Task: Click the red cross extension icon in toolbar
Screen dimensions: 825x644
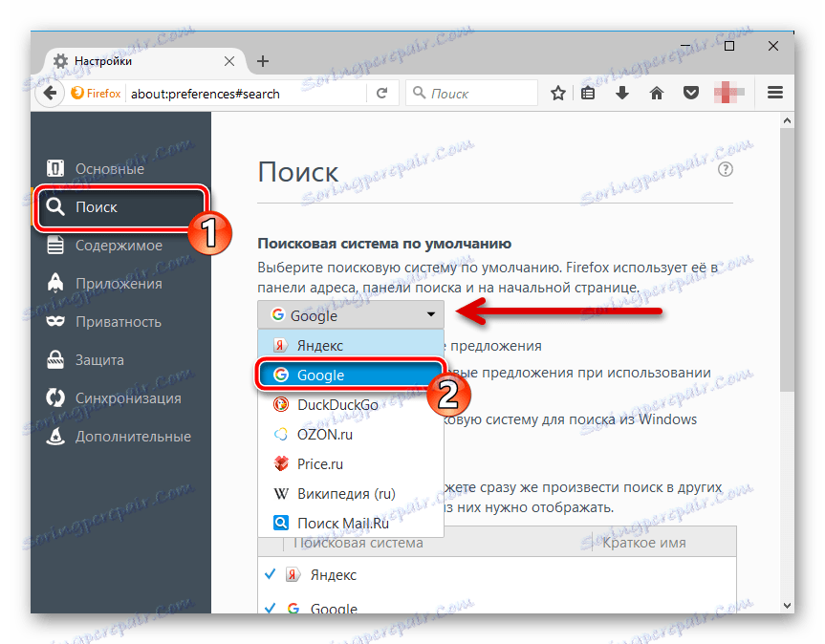Action: [728, 93]
